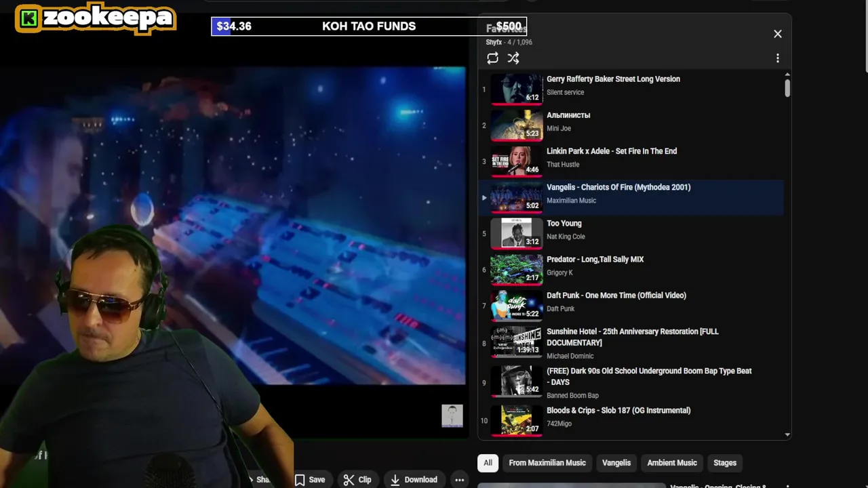The image size is (868, 488).
Task: Click the zookeepa Kick logo
Action: tap(96, 18)
